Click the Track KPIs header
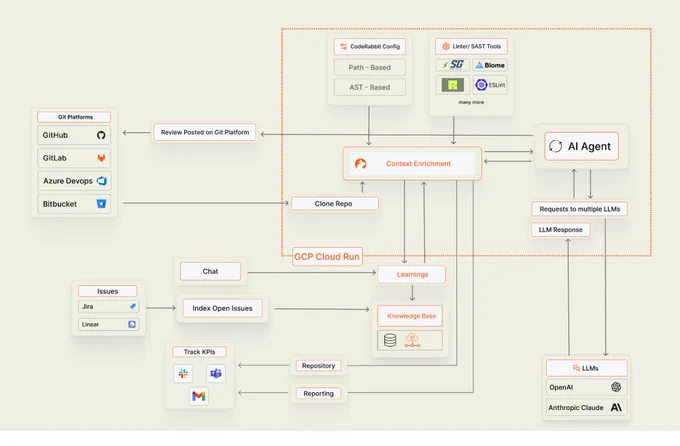 coord(199,352)
